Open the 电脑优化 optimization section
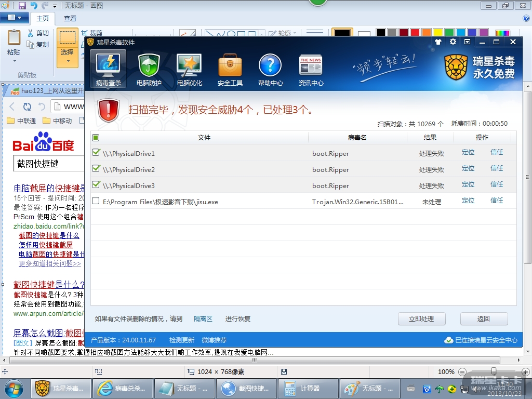Image resolution: width=532 pixels, height=399 pixels. pyautogui.click(x=189, y=69)
